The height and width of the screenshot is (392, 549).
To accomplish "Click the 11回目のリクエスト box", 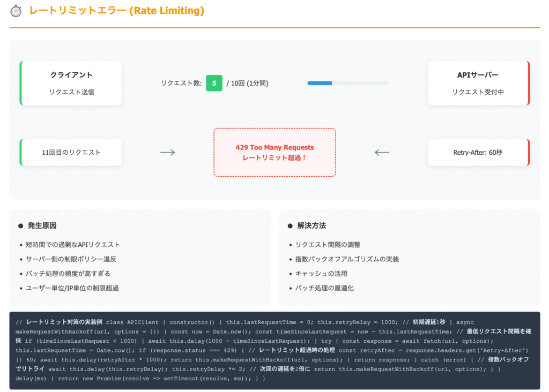I will pyautogui.click(x=71, y=153).
